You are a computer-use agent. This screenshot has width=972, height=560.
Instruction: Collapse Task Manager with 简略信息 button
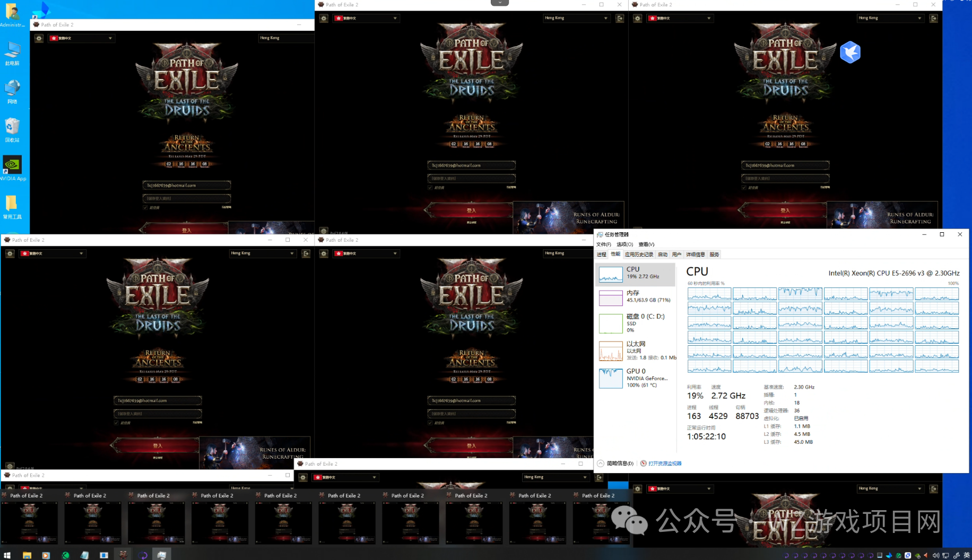615,463
